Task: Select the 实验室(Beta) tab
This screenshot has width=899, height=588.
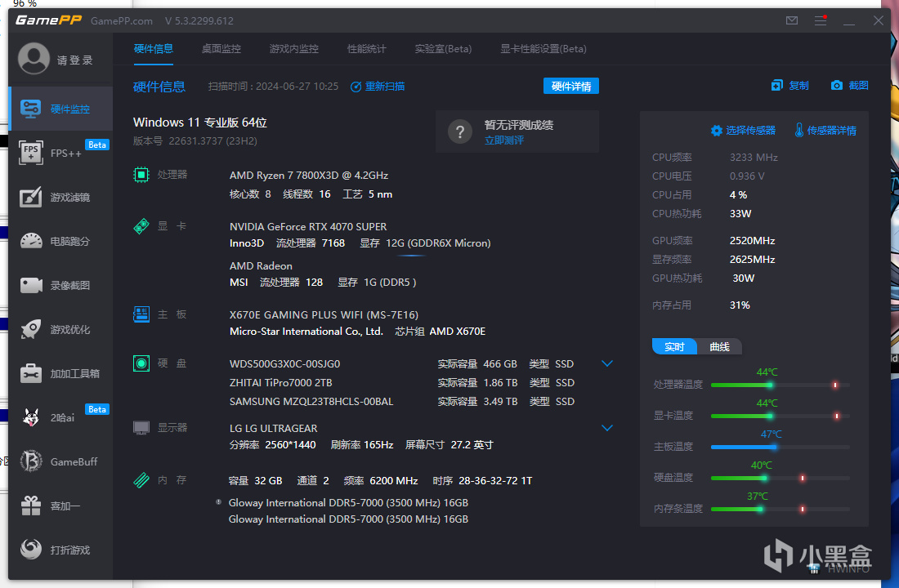Action: 443,49
